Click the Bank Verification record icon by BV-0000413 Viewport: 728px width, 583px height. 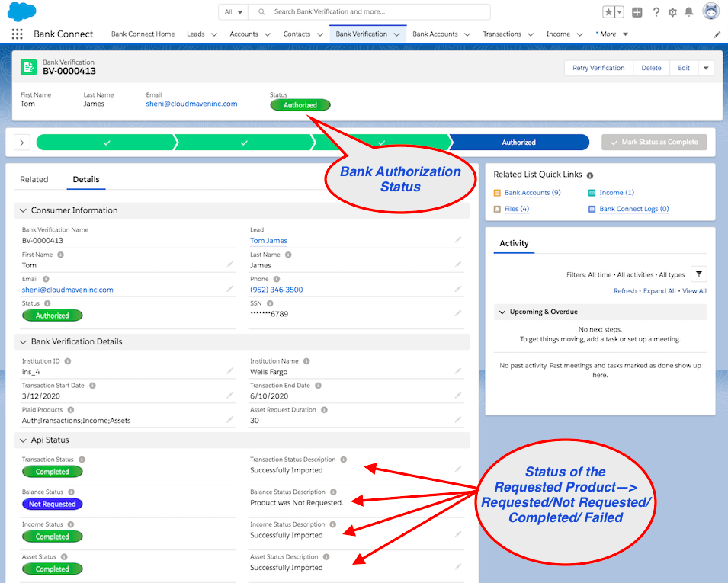pyautogui.click(x=27, y=67)
